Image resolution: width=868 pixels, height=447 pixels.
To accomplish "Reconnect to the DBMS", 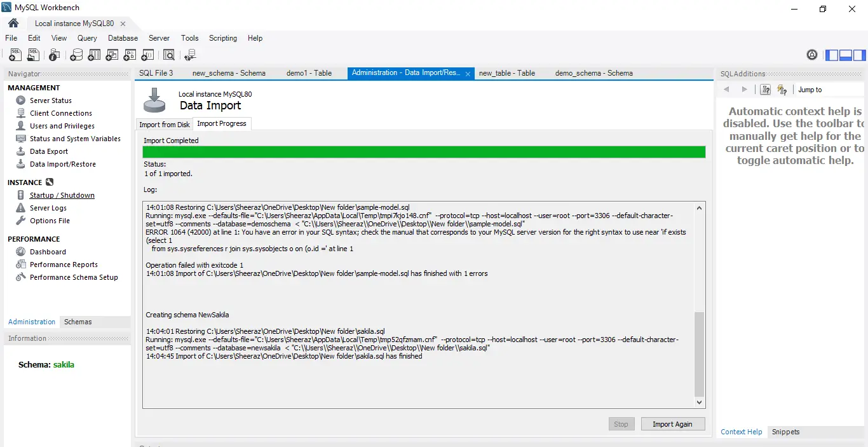I will tap(189, 55).
